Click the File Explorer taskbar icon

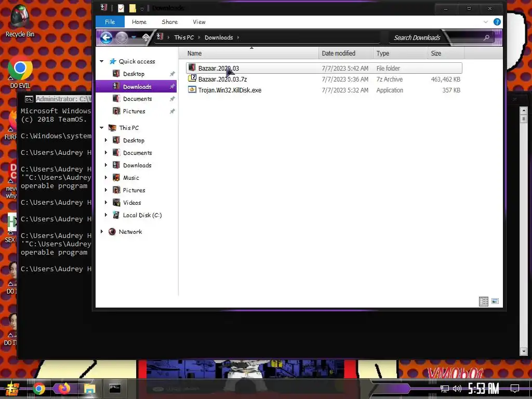89,389
